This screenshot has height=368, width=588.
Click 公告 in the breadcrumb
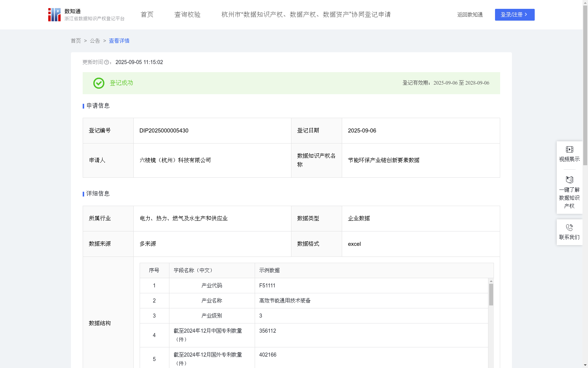95,41
